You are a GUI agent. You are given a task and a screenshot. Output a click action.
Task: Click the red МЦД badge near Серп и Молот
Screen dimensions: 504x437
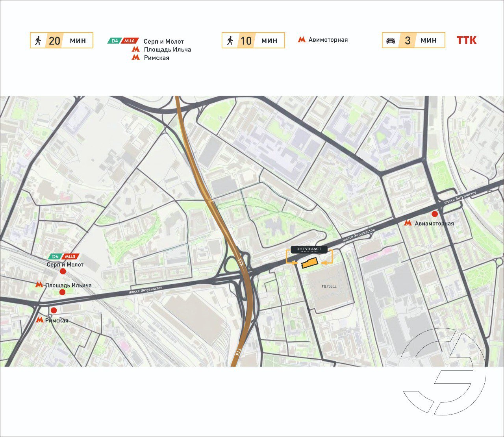(x=70, y=256)
